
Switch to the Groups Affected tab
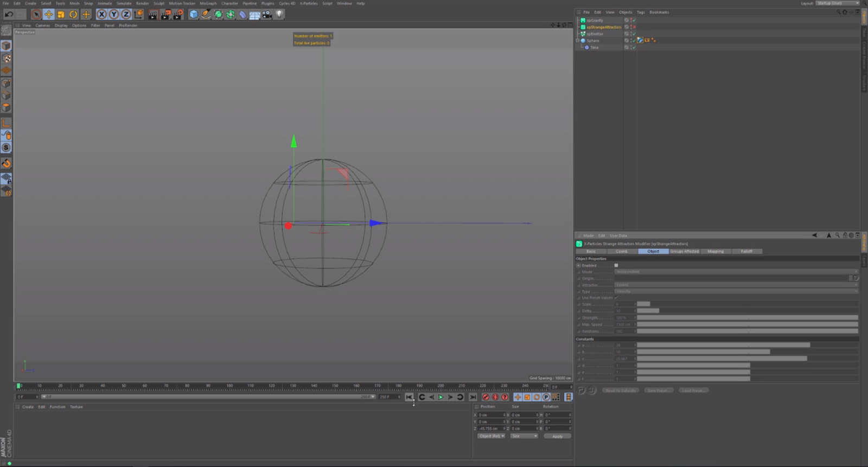point(685,252)
